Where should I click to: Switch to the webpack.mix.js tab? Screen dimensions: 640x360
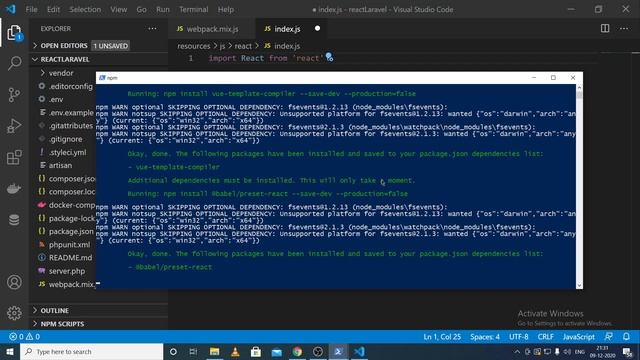212,29
